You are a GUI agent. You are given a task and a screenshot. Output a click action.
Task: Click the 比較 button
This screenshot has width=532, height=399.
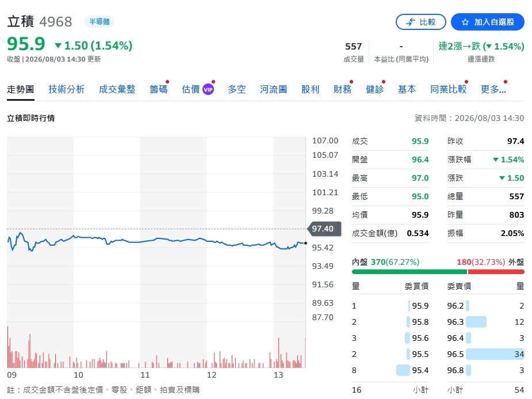point(421,22)
